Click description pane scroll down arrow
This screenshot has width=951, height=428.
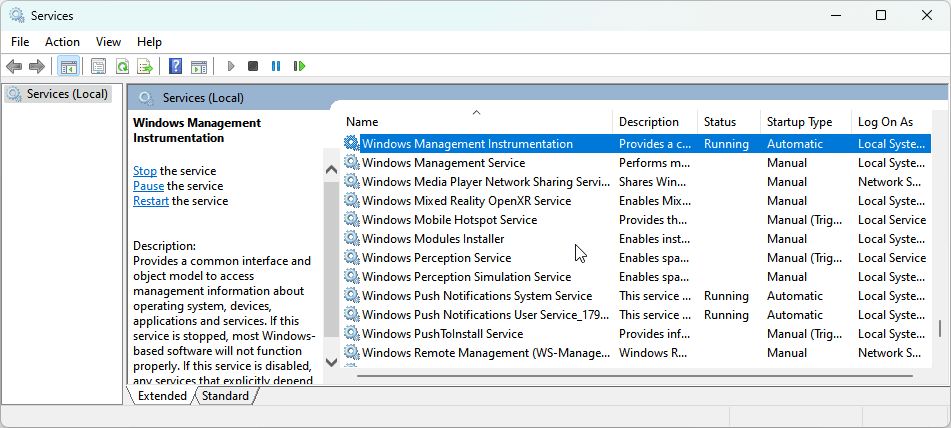pos(331,363)
